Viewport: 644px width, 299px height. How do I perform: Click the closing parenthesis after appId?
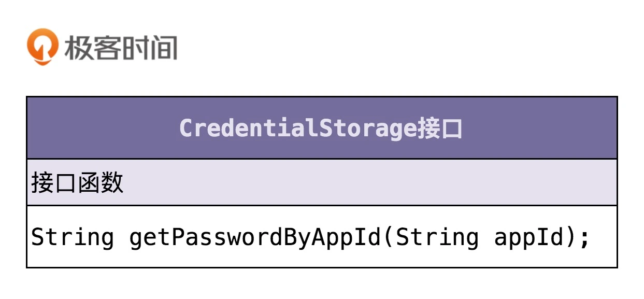click(571, 238)
